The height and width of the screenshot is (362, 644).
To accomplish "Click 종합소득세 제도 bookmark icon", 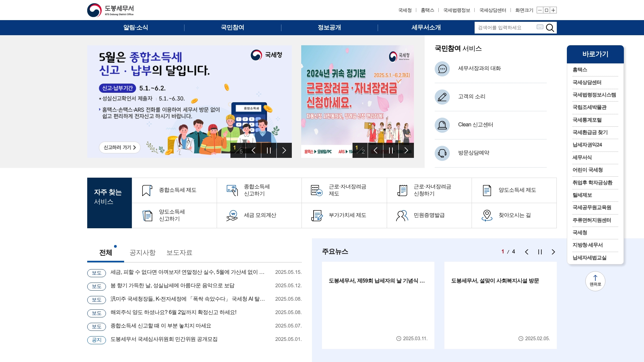I will click(x=147, y=190).
